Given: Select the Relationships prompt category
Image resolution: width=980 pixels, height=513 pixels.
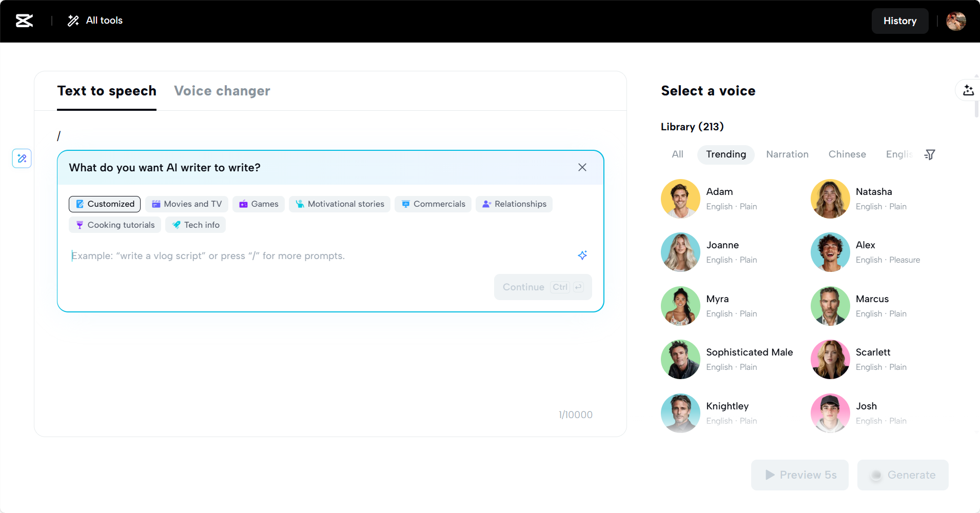Looking at the screenshot, I should [514, 204].
